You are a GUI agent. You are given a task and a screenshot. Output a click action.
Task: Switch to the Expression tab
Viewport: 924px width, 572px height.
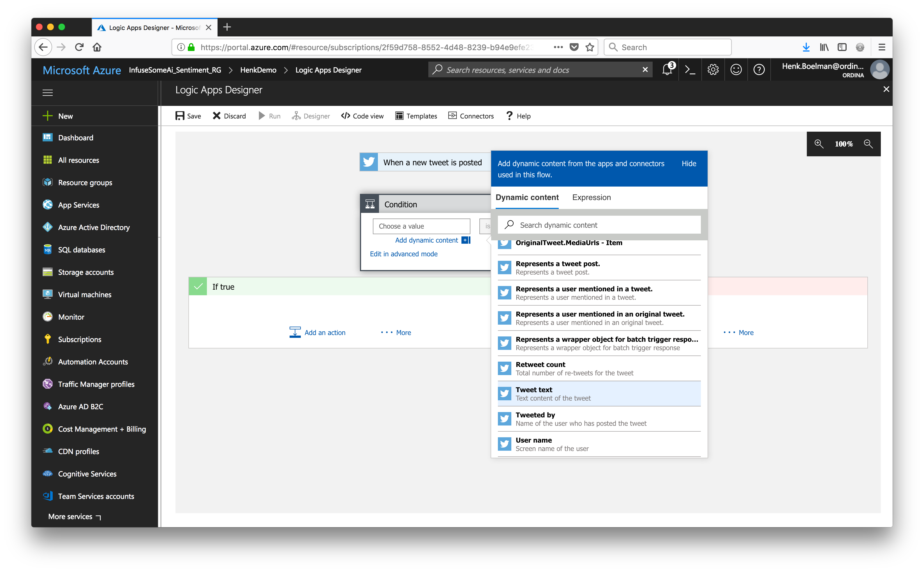point(591,197)
